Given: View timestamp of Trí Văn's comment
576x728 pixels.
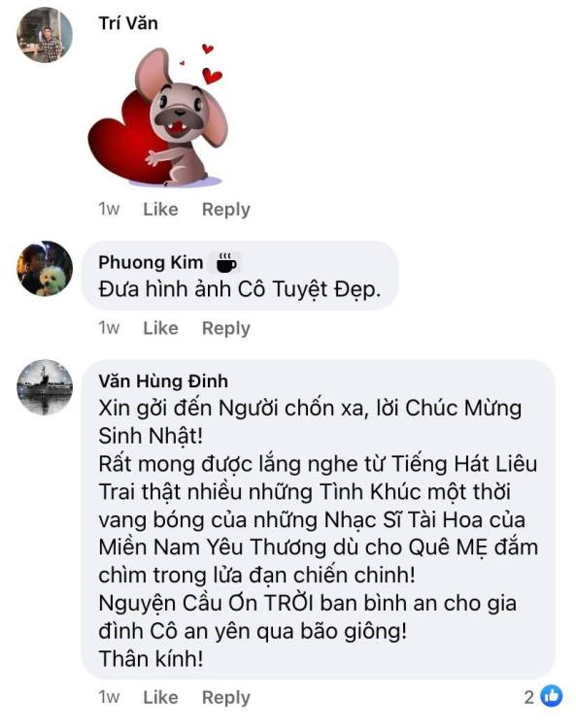Looking at the screenshot, I should [109, 210].
